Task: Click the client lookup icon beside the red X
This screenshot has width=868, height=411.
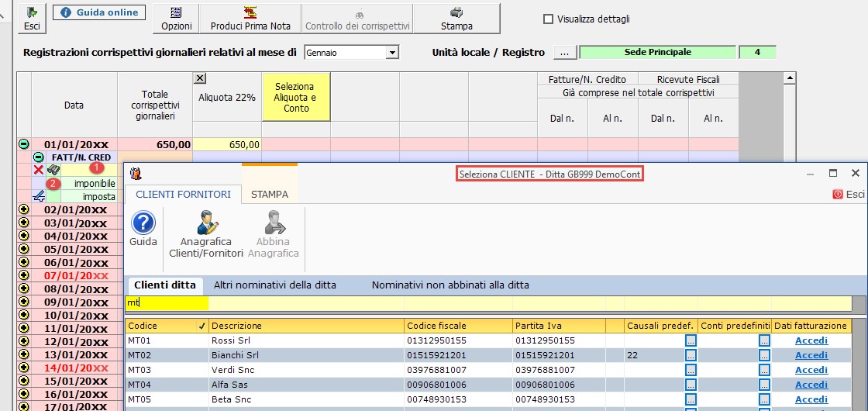Action: pyautogui.click(x=53, y=170)
